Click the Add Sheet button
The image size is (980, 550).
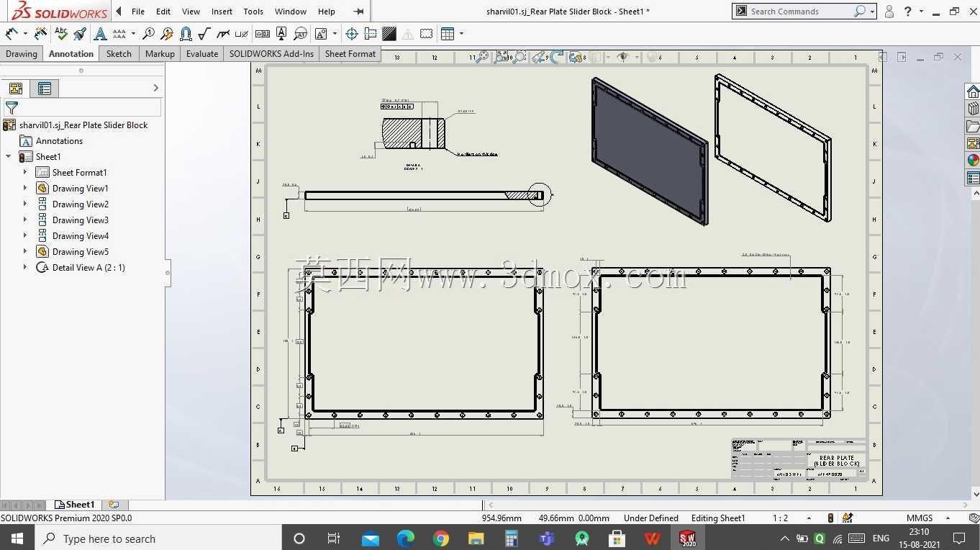[x=114, y=505]
